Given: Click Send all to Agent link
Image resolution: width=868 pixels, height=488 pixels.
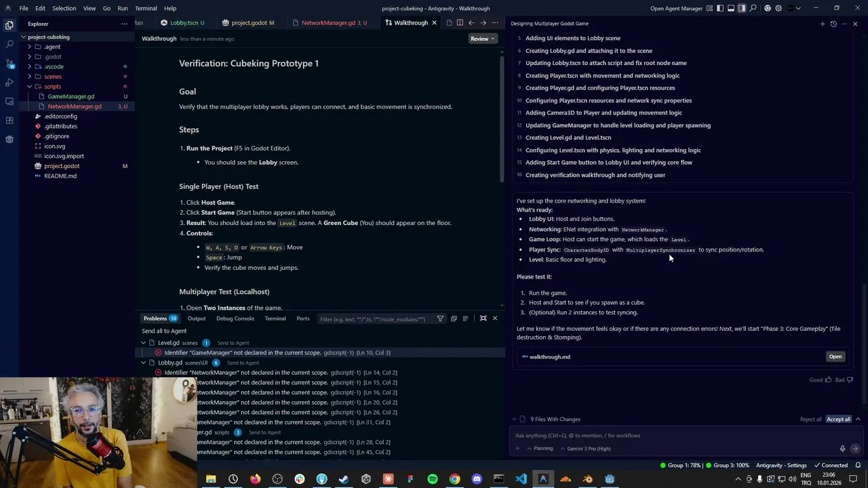Looking at the screenshot, I should coord(164,331).
